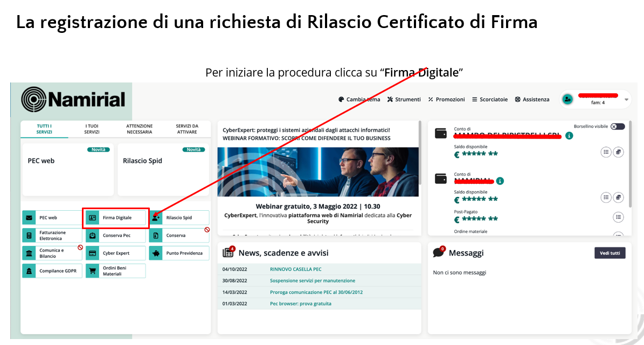Open the Firma Digitale service
This screenshot has width=644, height=345.
click(x=115, y=218)
